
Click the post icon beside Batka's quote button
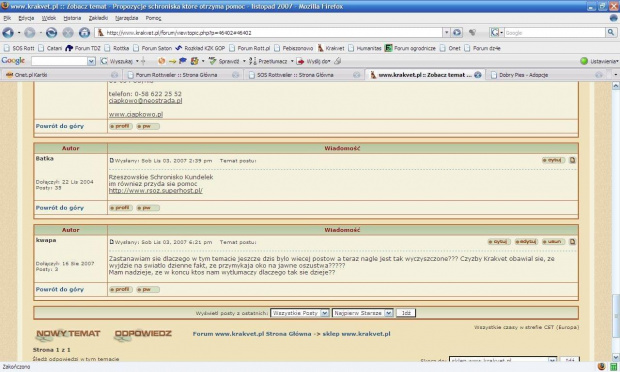[572, 160]
